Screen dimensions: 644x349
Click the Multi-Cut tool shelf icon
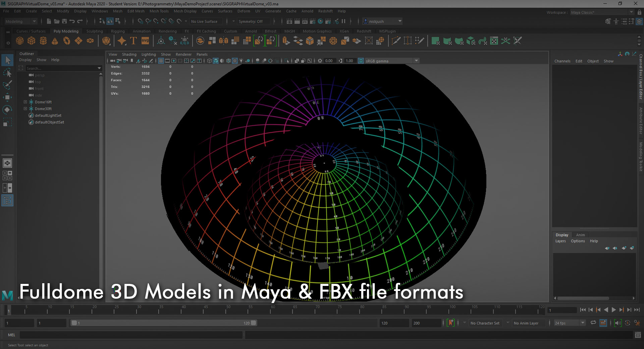pyautogui.click(x=396, y=41)
